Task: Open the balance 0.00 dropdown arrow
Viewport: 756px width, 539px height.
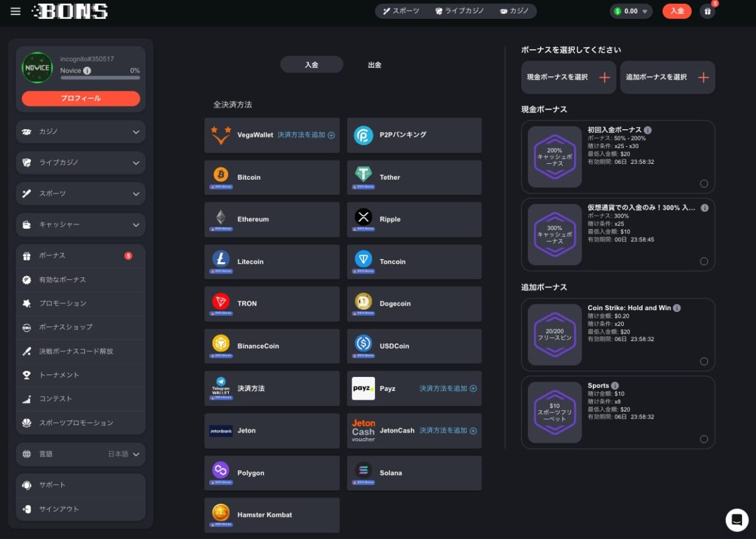Action: (644, 11)
